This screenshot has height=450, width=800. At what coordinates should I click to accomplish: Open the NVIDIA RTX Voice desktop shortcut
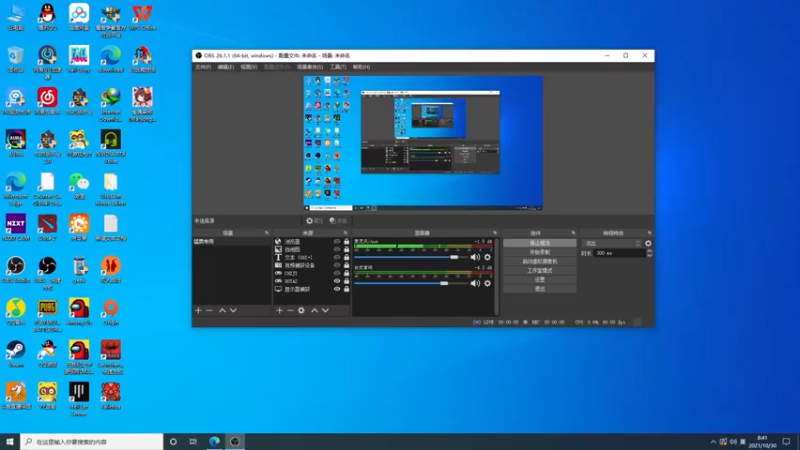[111, 147]
